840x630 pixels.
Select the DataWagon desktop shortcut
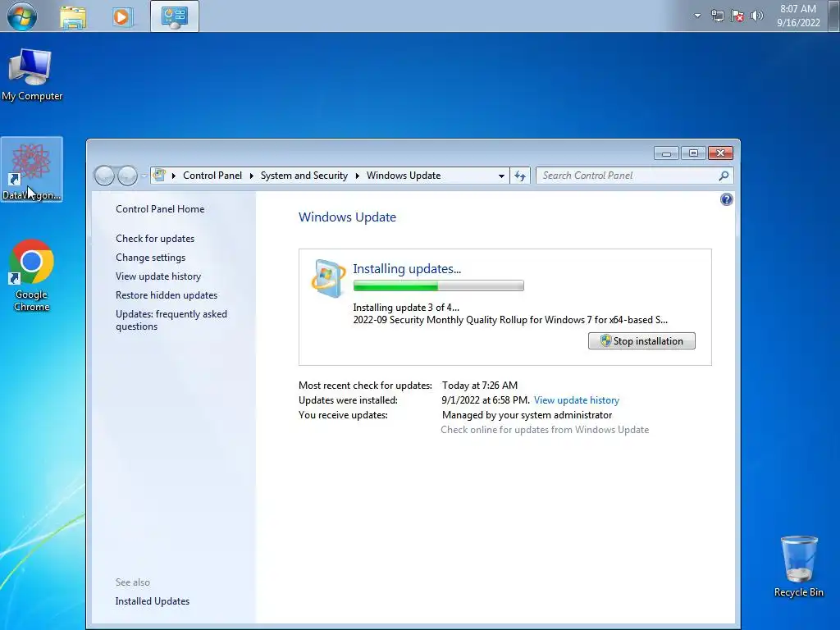coord(32,169)
